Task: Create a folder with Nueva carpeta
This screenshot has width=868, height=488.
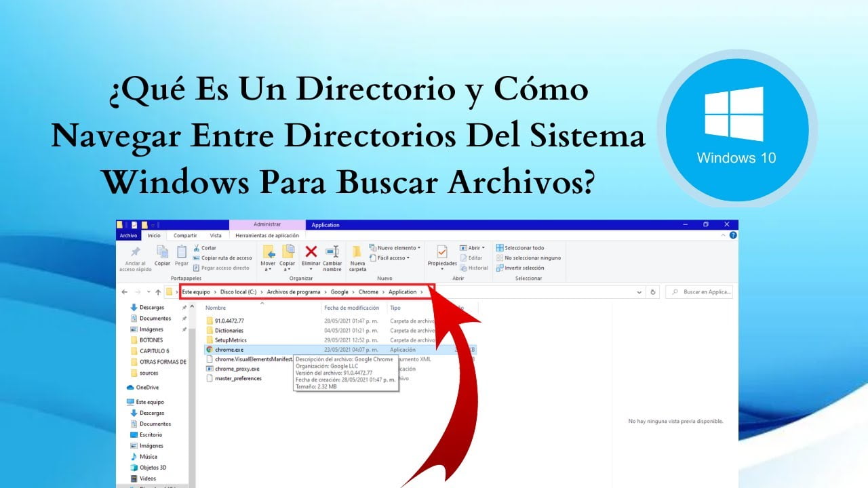Action: point(357,258)
